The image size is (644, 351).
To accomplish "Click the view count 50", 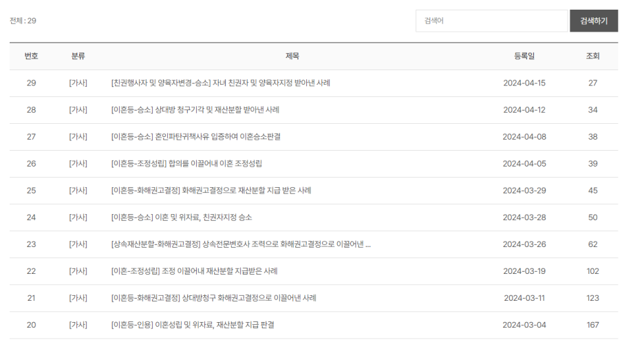I will click(592, 217).
